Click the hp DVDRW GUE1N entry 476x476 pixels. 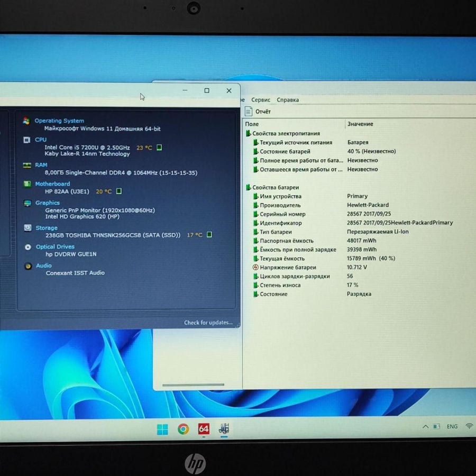(x=71, y=254)
